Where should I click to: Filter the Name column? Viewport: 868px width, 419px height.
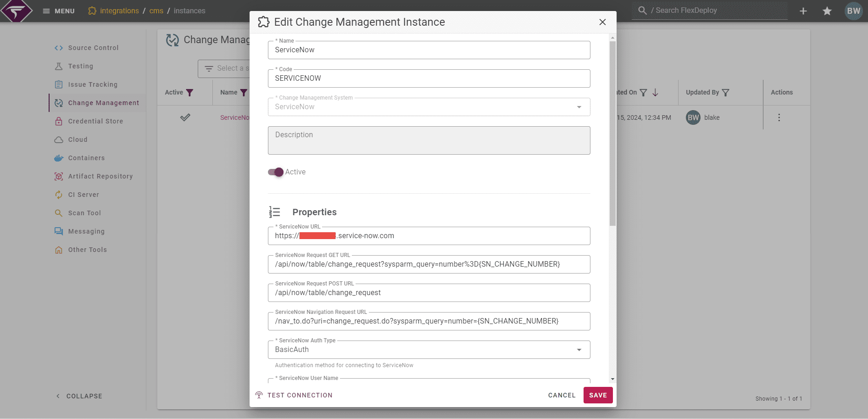(x=244, y=92)
